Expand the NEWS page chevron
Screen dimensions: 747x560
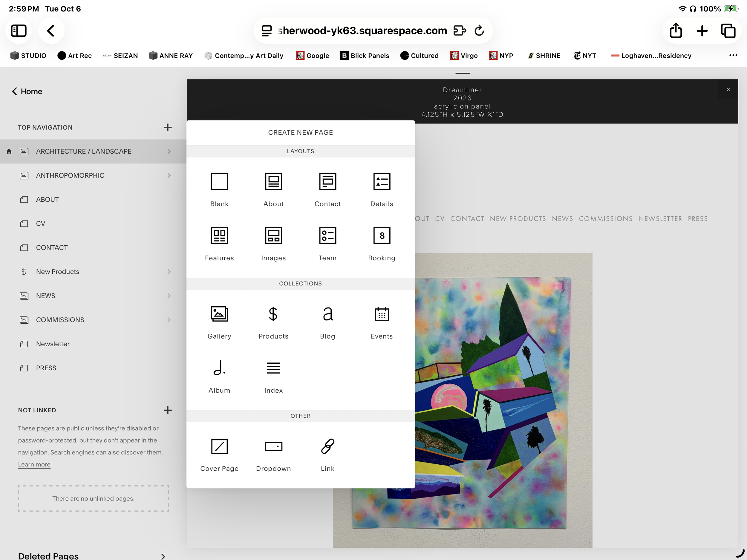[x=169, y=296]
